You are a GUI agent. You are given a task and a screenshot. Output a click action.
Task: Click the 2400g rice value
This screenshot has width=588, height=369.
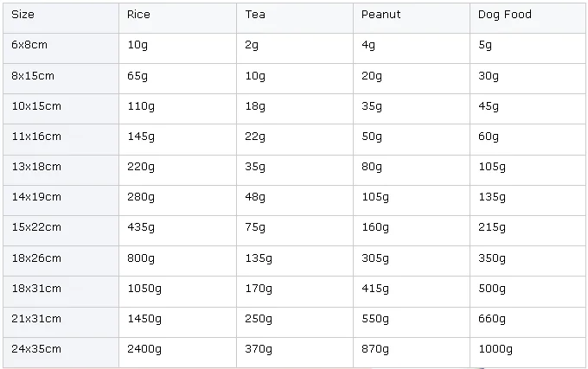(x=144, y=349)
